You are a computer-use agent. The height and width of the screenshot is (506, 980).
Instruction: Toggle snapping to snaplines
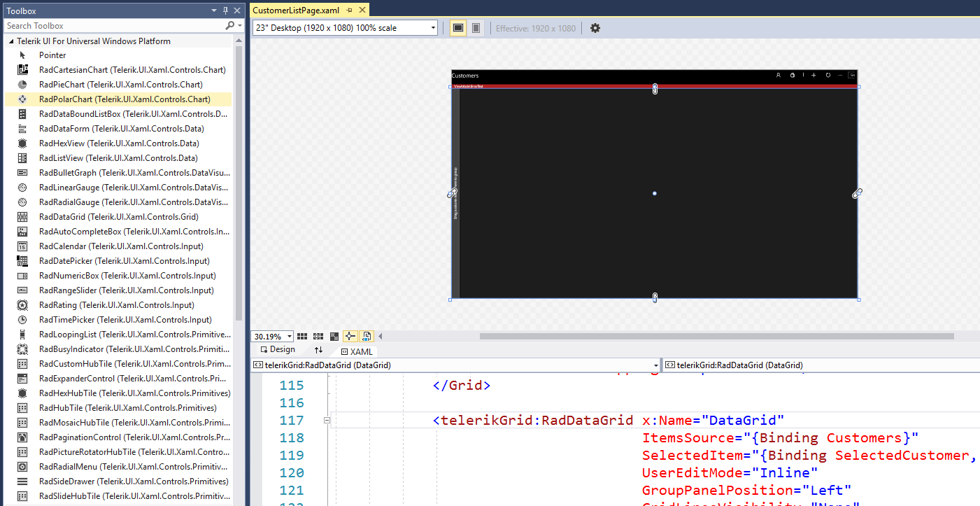[350, 337]
